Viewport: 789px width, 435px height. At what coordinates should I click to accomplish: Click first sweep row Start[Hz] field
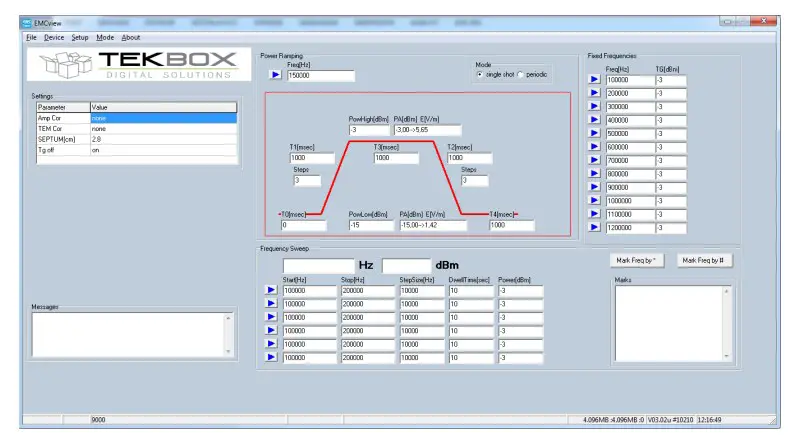click(x=309, y=291)
